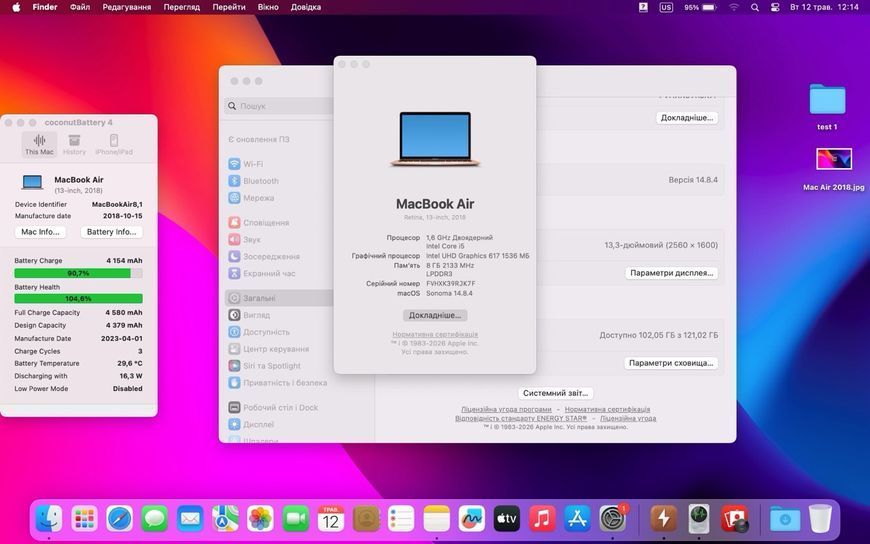870x544 pixels.
Task: Open Safari from the Dock
Action: pyautogui.click(x=120, y=520)
